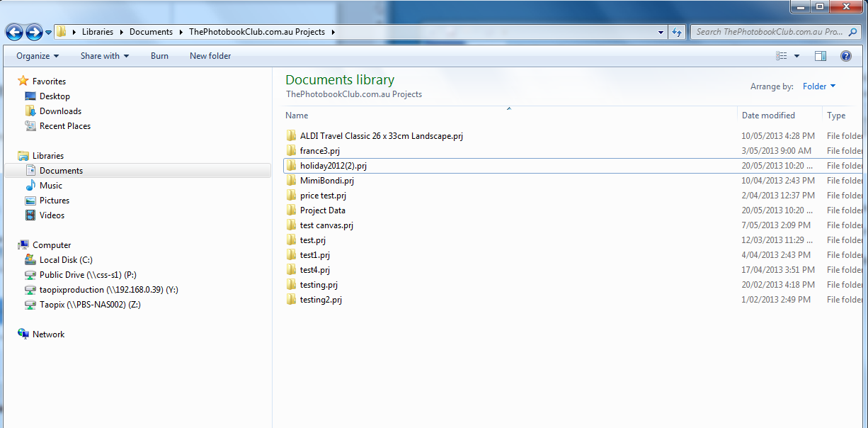Create a New folder
868x428 pixels.
pyautogui.click(x=210, y=56)
